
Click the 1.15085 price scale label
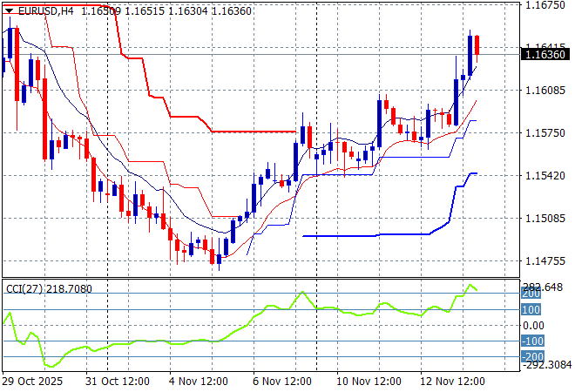[545, 219]
